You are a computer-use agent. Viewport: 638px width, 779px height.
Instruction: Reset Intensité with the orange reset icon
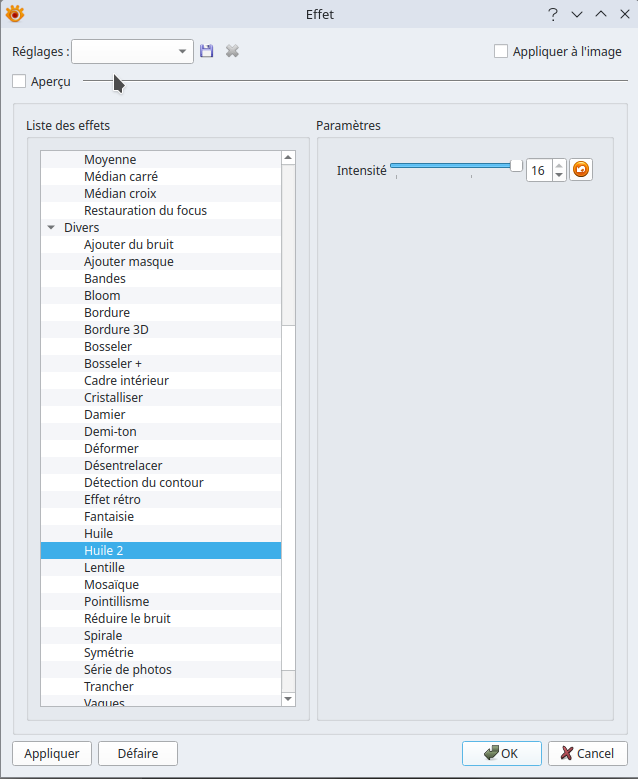pos(581,170)
